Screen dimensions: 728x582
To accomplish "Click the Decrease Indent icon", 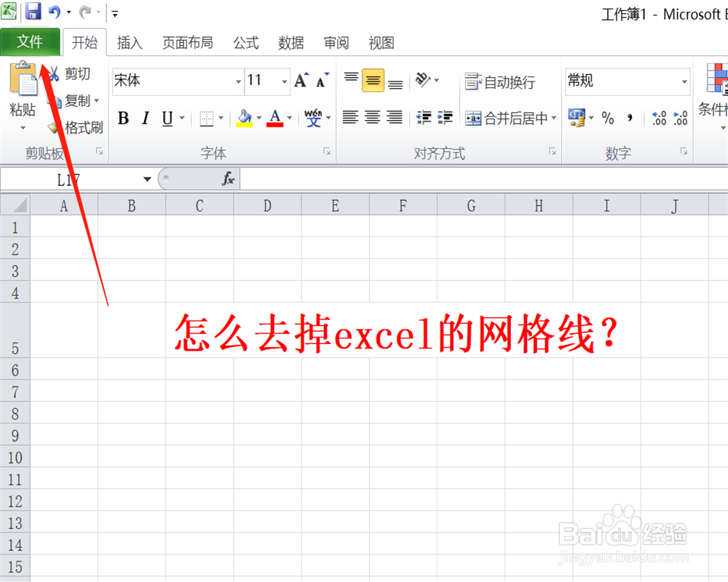I will pos(424,117).
